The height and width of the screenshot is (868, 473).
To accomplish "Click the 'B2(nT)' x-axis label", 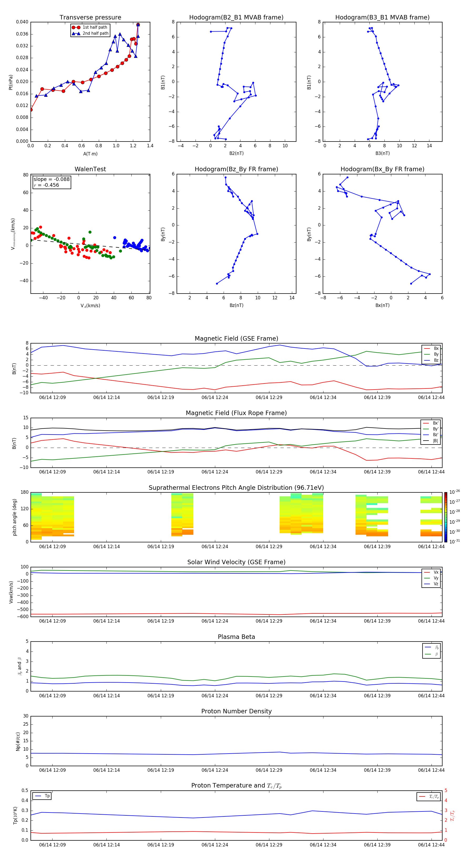I will click(236, 153).
